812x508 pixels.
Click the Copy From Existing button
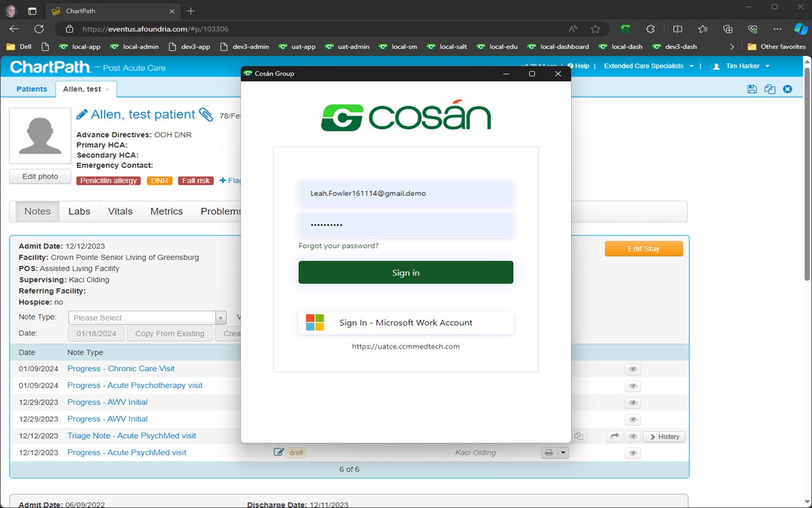coord(169,333)
